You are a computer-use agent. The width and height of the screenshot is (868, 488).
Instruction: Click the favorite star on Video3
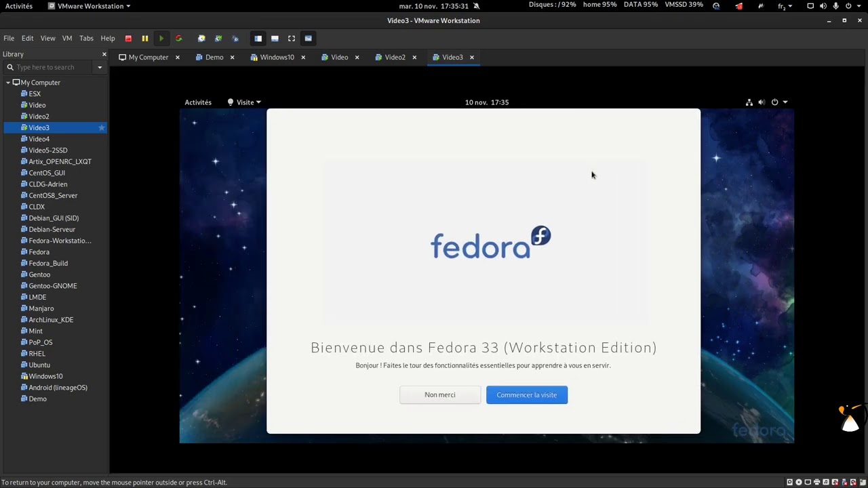102,128
